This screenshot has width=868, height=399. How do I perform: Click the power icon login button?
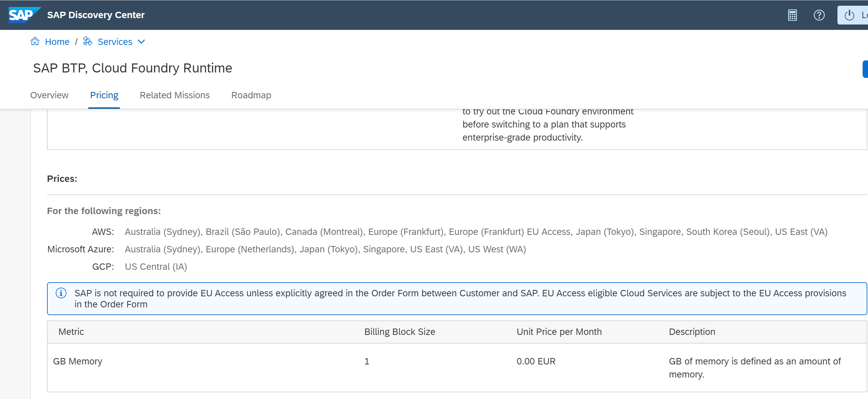853,15
